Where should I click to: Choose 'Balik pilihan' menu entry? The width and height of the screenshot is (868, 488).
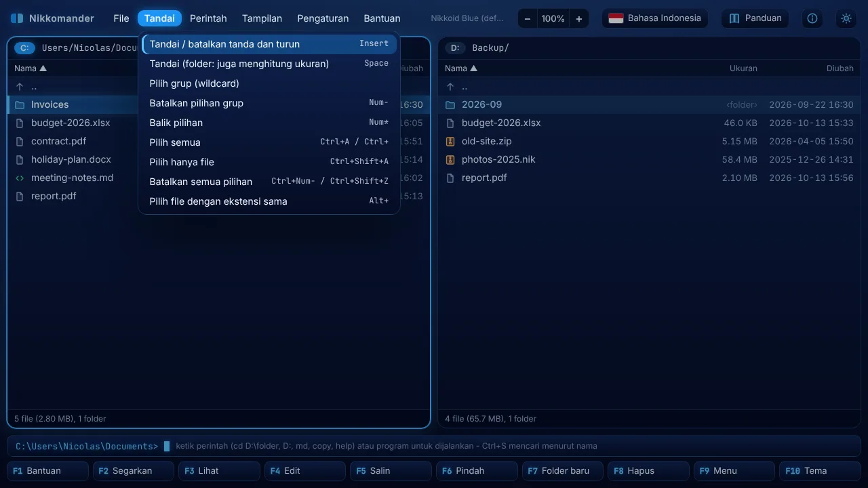pos(269,123)
